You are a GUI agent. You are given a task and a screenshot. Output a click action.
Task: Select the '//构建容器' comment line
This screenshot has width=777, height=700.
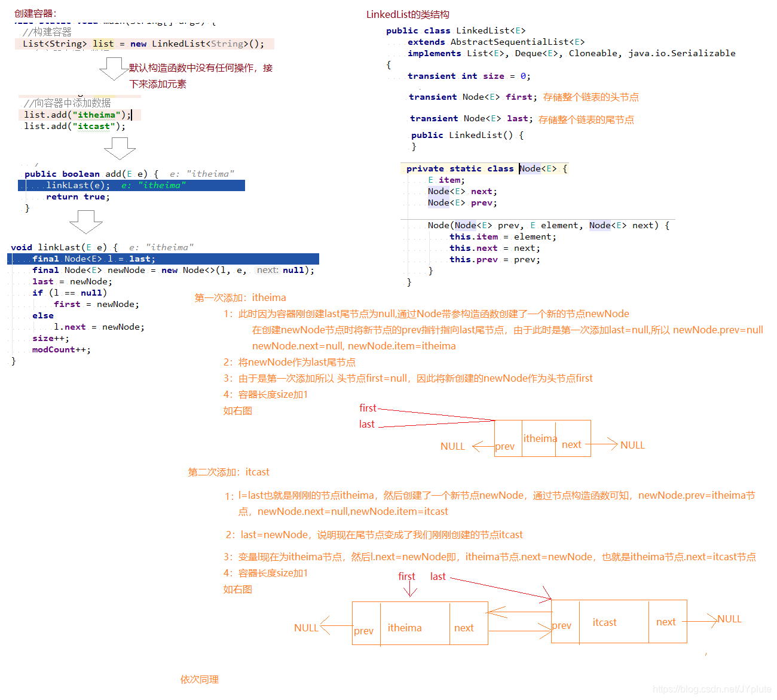coord(47,32)
